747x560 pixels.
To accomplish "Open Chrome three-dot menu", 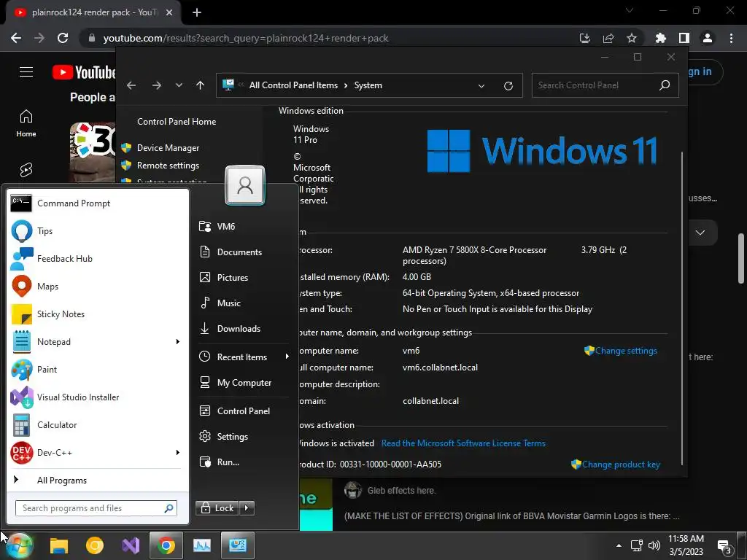I will (731, 38).
